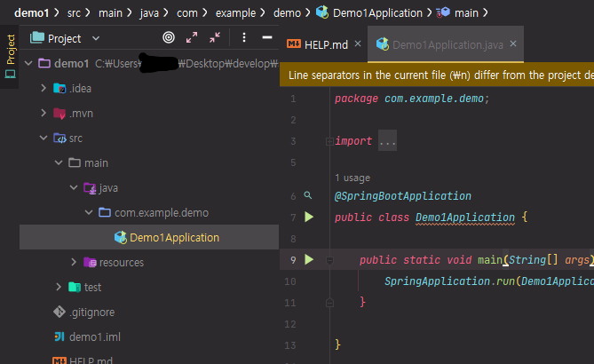The height and width of the screenshot is (364, 594).
Task: Click the .mvn folder icon
Action: 59,114
